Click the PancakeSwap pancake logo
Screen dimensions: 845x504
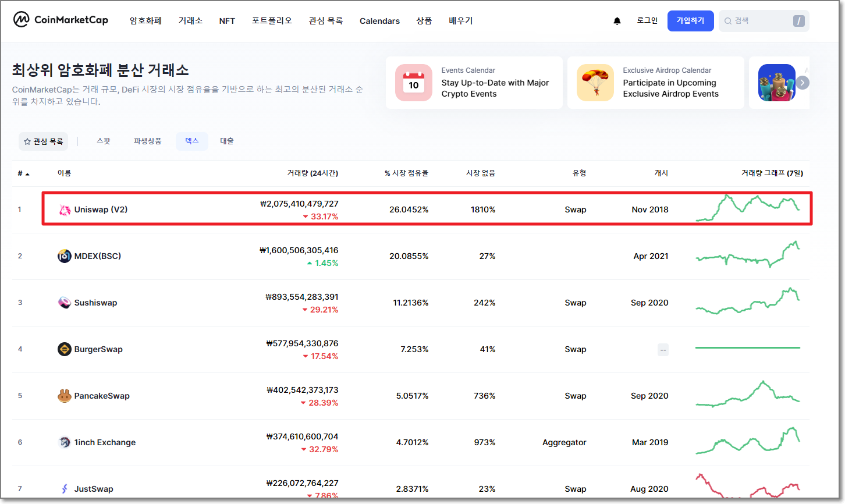click(x=65, y=396)
